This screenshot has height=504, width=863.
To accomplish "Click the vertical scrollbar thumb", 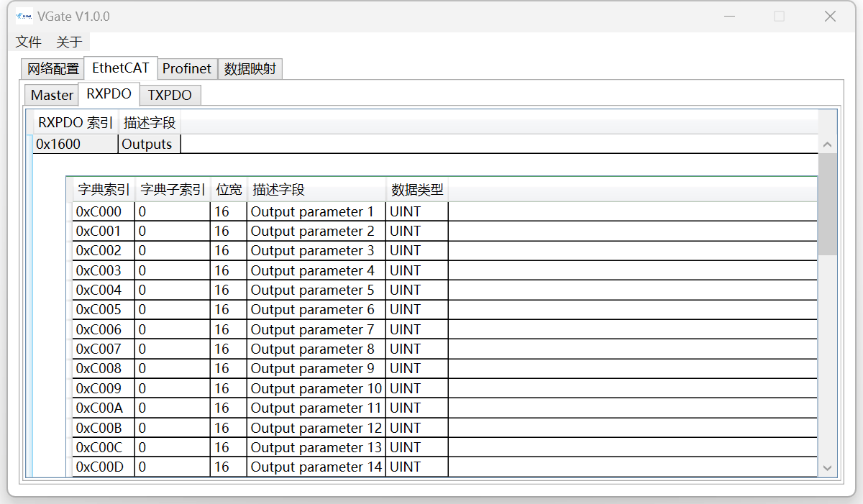I will [x=827, y=204].
